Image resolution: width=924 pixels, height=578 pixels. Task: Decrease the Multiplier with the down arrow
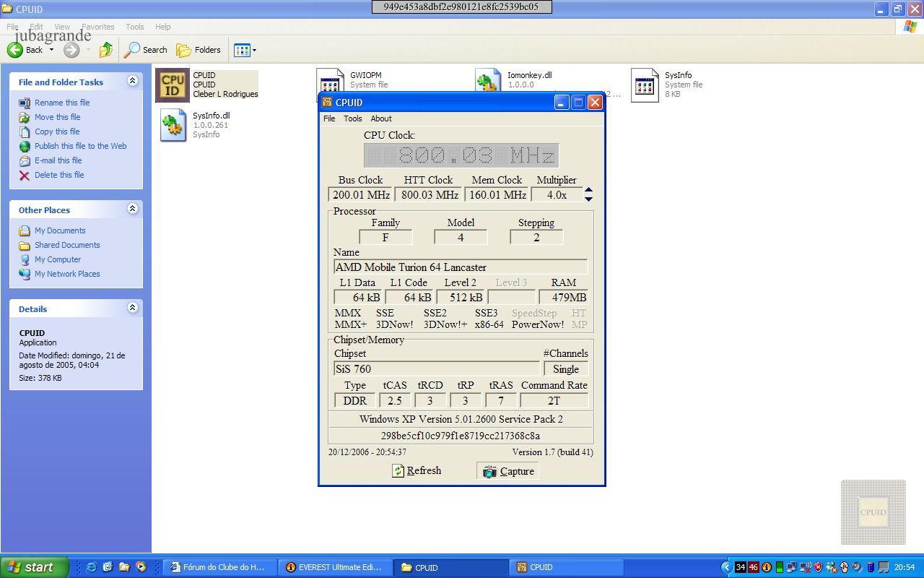[x=588, y=199]
